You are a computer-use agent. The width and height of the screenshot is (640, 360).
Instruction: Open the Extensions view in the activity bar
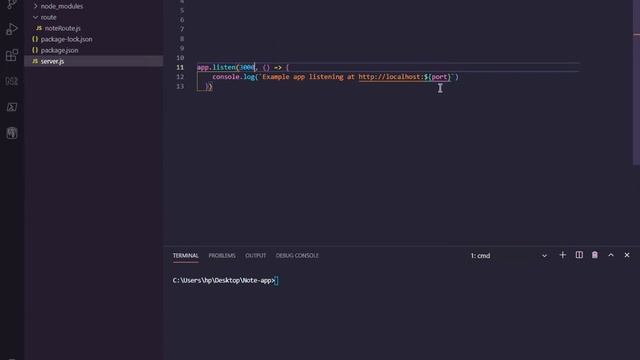(x=12, y=55)
